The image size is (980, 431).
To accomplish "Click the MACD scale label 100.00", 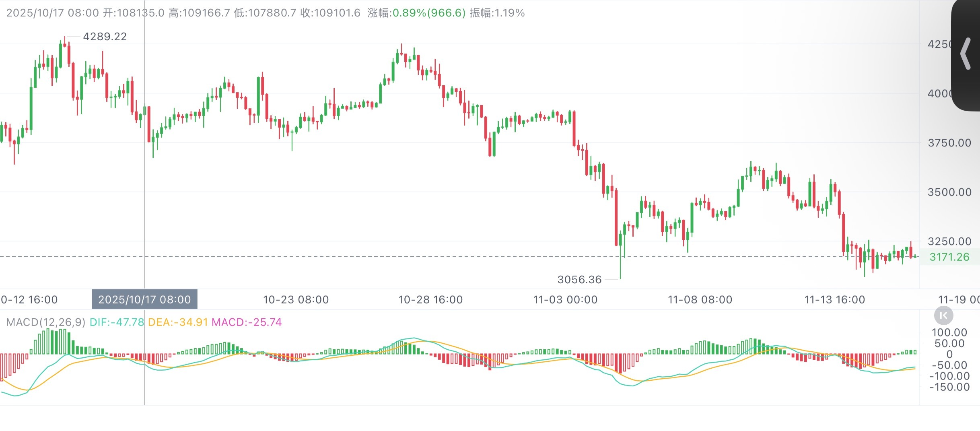I will click(949, 332).
